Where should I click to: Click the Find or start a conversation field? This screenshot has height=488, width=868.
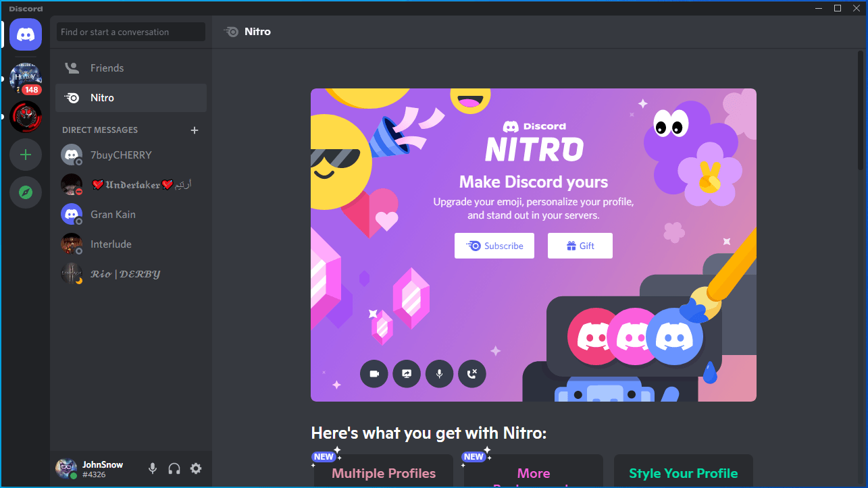(x=130, y=32)
